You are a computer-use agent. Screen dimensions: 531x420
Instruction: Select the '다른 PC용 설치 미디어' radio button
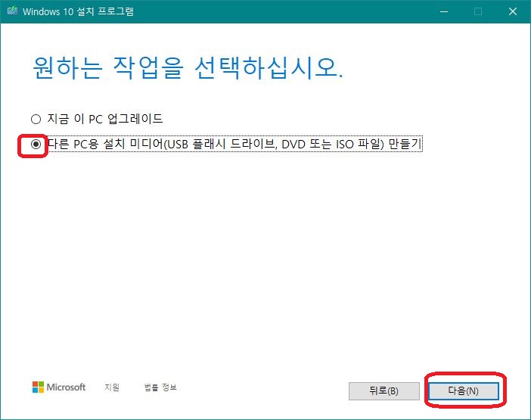(x=36, y=145)
